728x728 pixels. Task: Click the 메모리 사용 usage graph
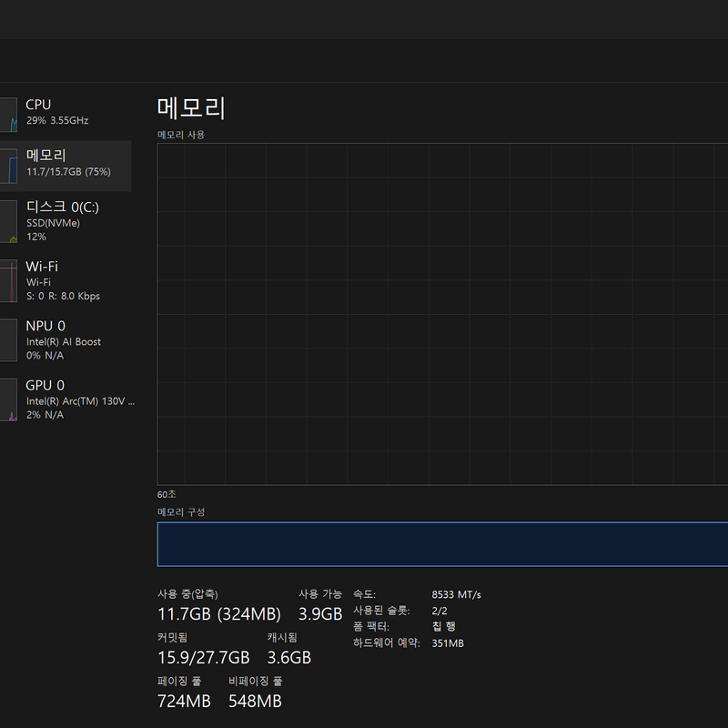point(442,314)
